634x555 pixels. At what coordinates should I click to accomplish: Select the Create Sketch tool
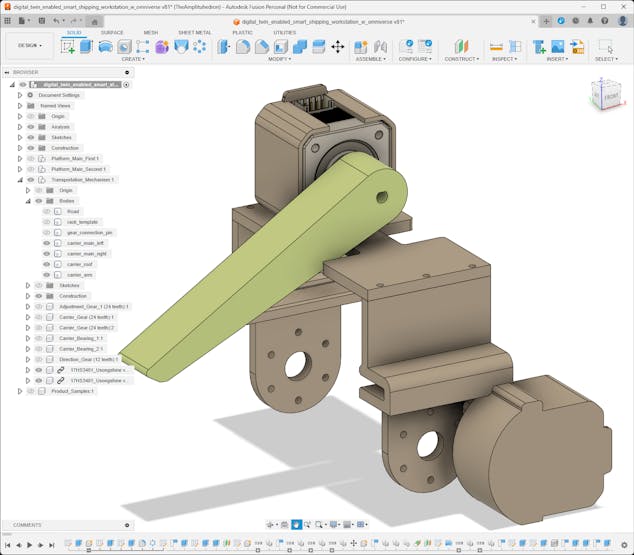pos(68,46)
